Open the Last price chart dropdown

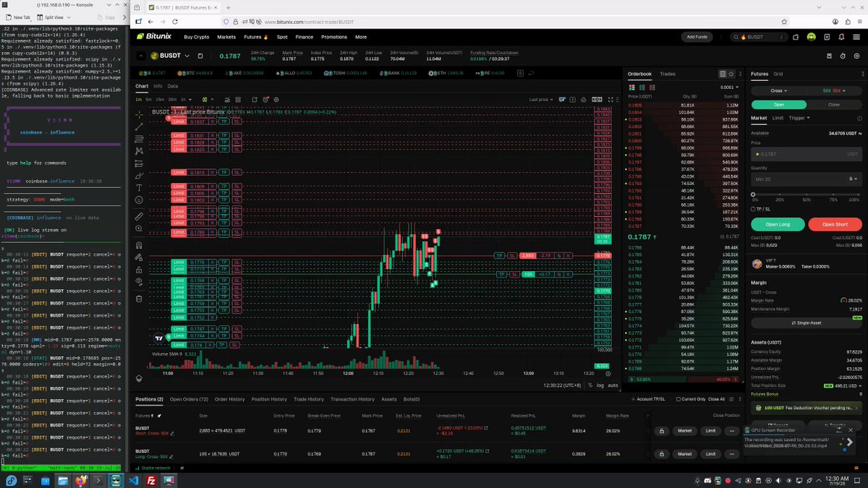click(541, 99)
